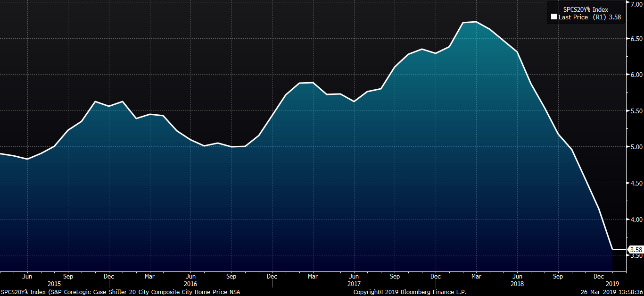The height and width of the screenshot is (296, 644).
Task: Select the 5.50 value on the right axis
Action: click(x=636, y=111)
